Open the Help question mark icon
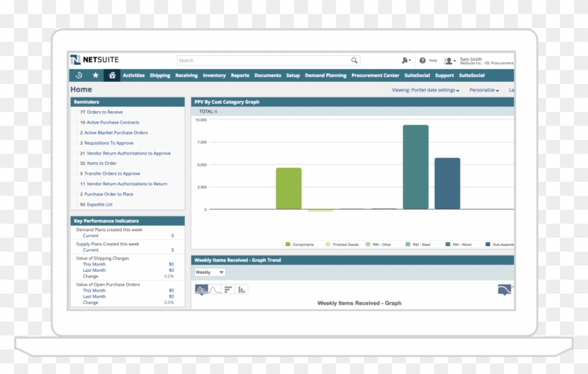The image size is (588, 374). [x=423, y=61]
